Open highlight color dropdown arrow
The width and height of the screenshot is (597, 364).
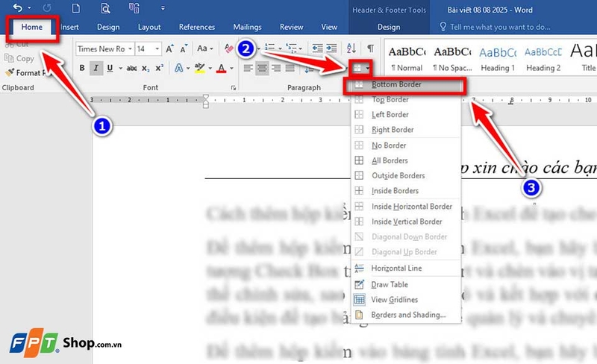tap(210, 69)
